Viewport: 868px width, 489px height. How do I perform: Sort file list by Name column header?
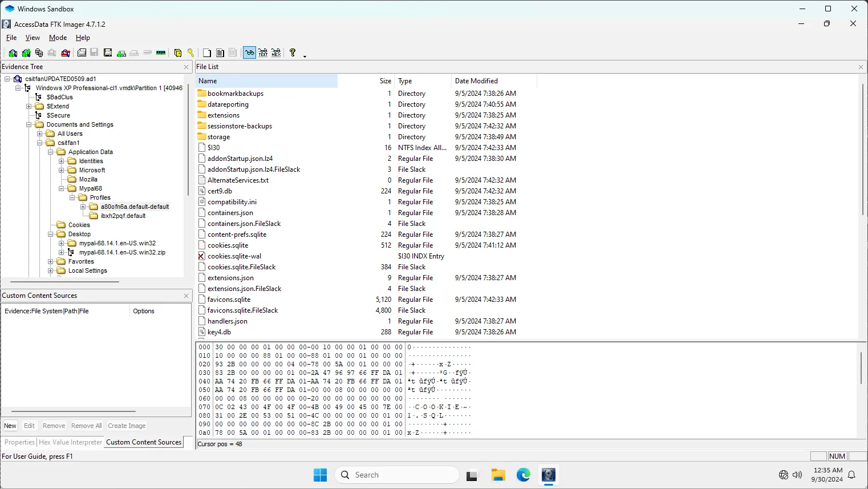click(266, 81)
